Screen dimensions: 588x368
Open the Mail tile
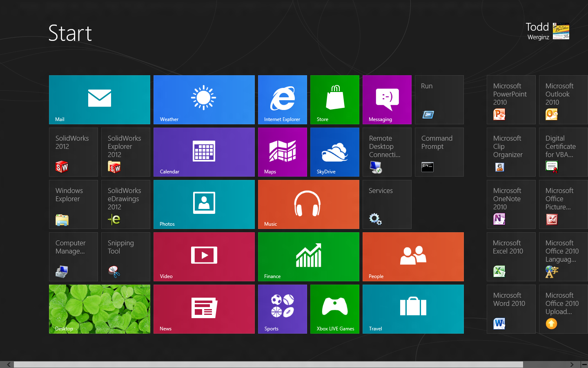click(100, 100)
